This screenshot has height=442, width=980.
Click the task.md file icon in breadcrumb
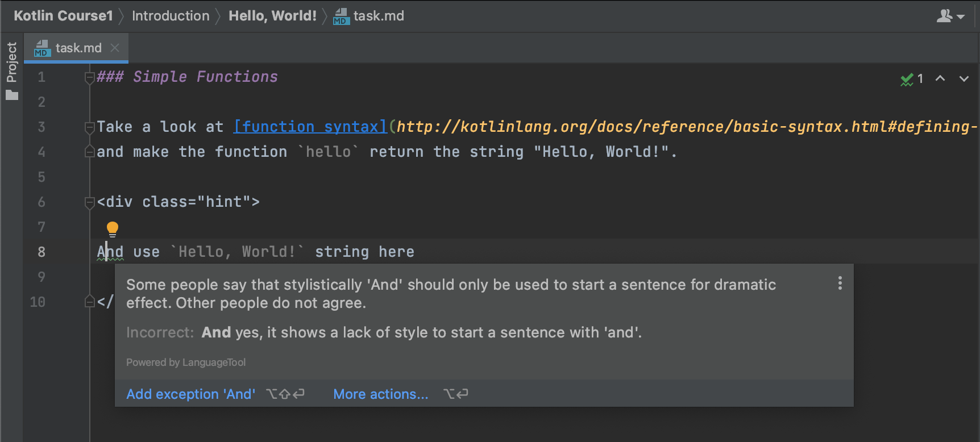tap(341, 16)
